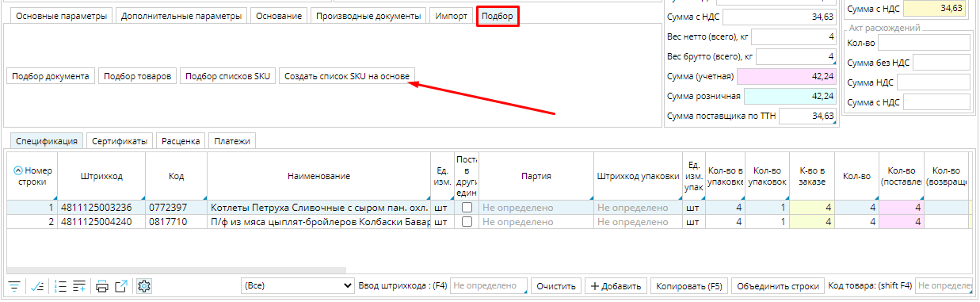The width and height of the screenshot is (980, 302).
Task: Switch to the Сертификаты tab
Action: click(120, 141)
